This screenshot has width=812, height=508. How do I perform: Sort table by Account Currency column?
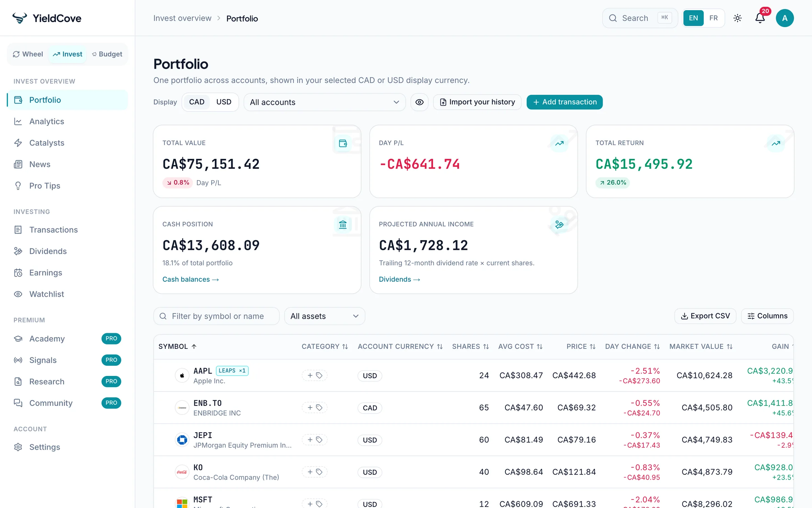point(400,346)
